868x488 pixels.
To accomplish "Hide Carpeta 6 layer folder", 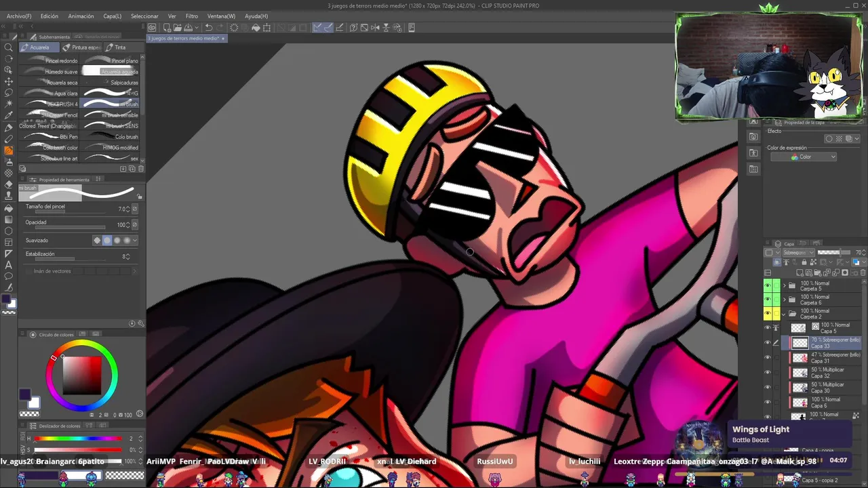I will [768, 299].
